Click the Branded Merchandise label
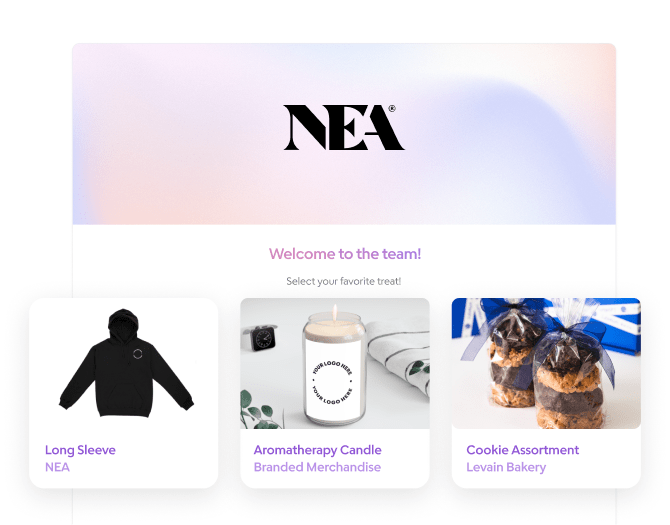670x525 pixels. [x=317, y=467]
